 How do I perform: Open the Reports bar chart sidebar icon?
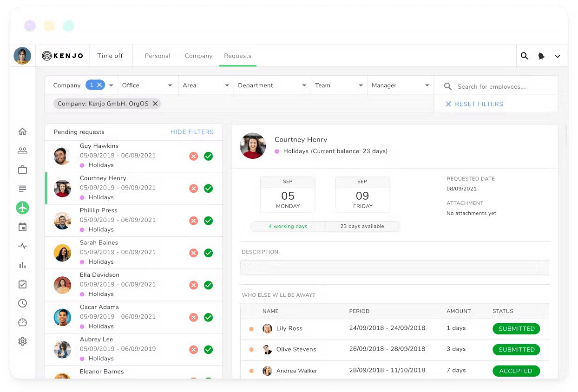22,265
